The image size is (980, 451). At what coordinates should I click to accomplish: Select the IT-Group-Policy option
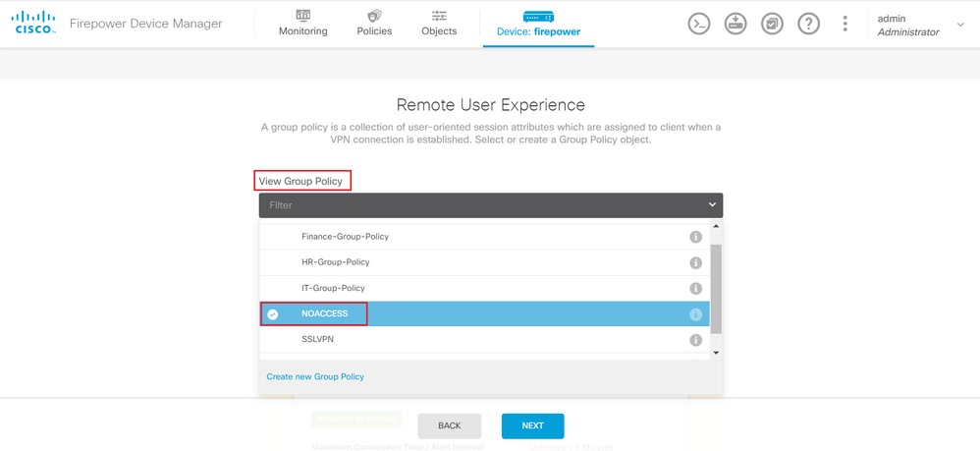(333, 288)
